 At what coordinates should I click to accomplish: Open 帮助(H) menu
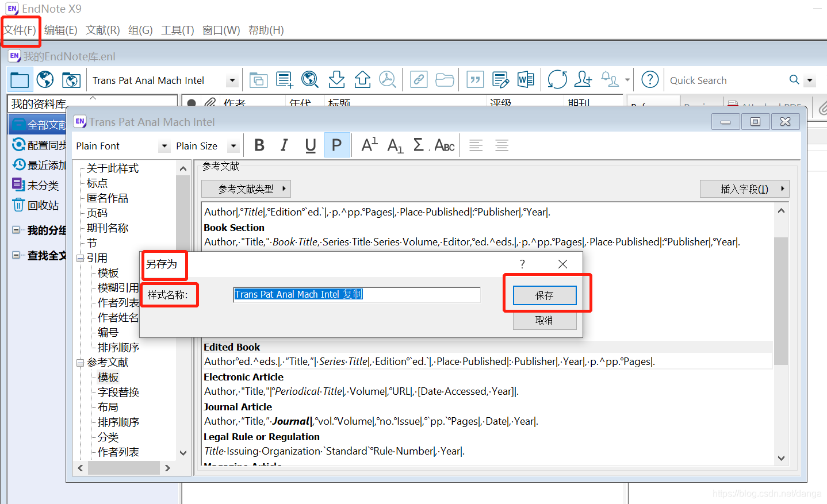pos(266,30)
